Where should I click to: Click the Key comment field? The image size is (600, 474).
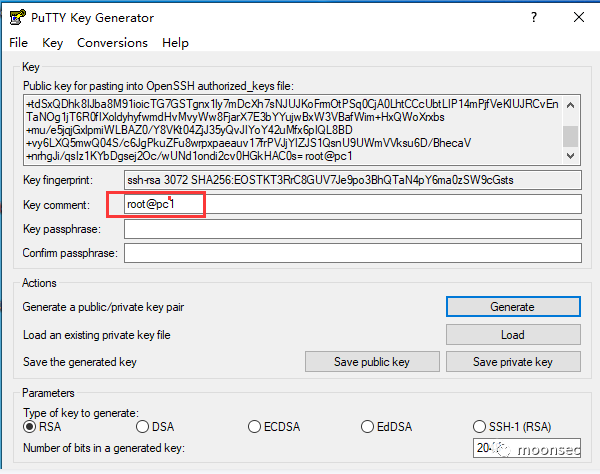pos(352,204)
